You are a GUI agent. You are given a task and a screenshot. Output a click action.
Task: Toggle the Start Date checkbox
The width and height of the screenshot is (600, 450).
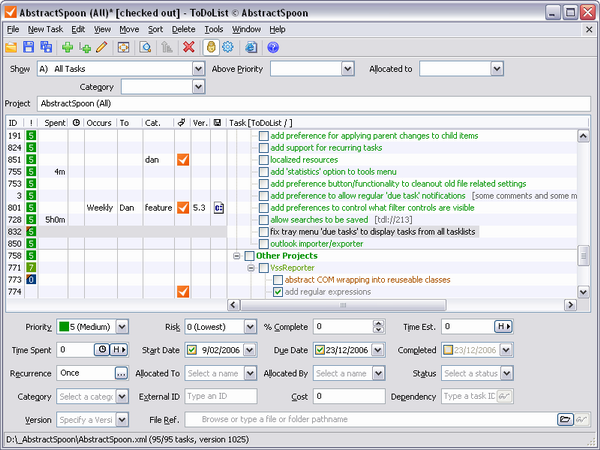pyautogui.click(x=192, y=350)
